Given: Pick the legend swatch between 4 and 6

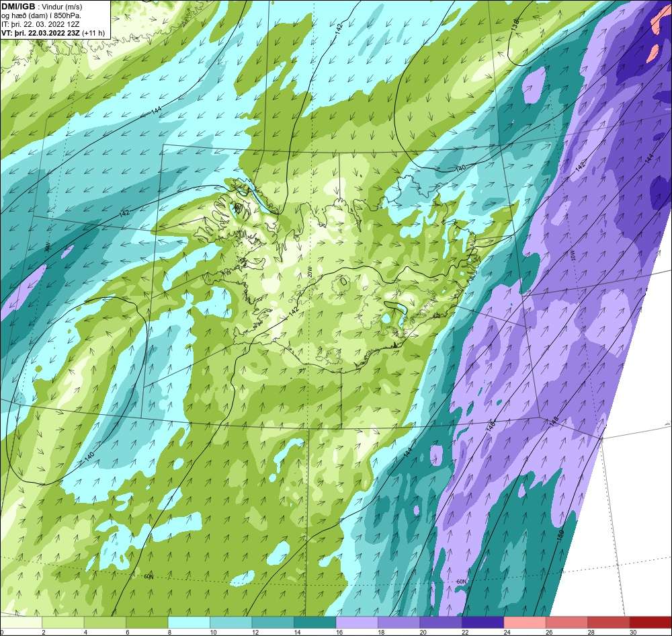Looking at the screenshot, I should tap(105, 623).
